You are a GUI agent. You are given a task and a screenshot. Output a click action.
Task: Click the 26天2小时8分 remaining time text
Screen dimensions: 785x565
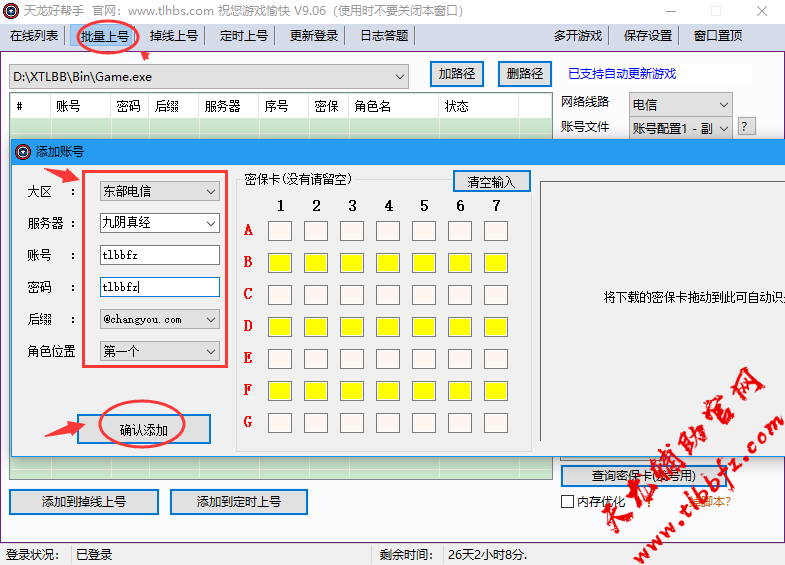[487, 554]
